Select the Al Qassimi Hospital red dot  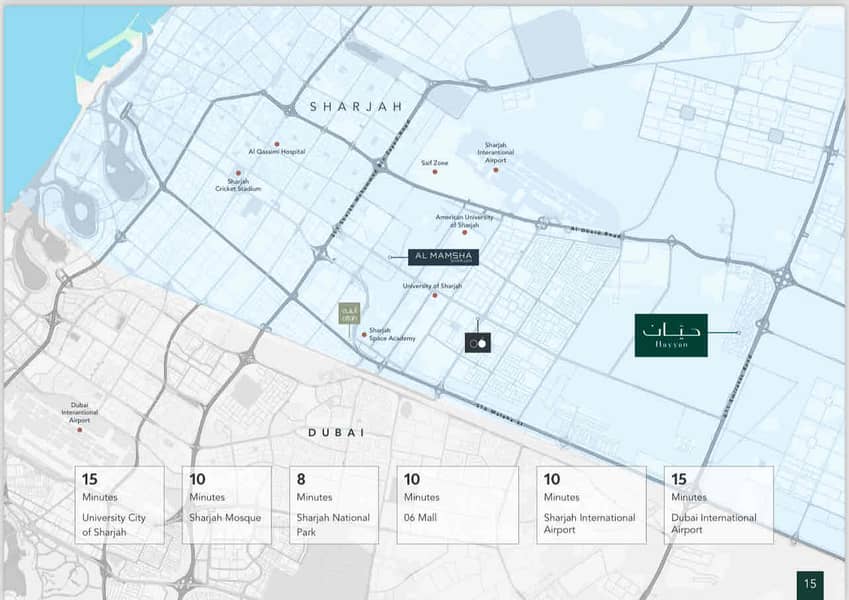[277, 144]
